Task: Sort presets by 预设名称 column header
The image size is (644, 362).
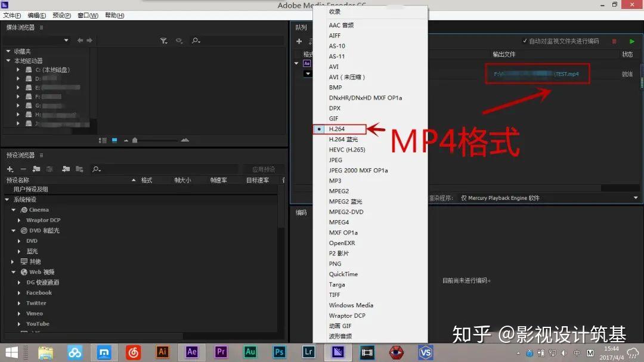Action: [x=18, y=180]
